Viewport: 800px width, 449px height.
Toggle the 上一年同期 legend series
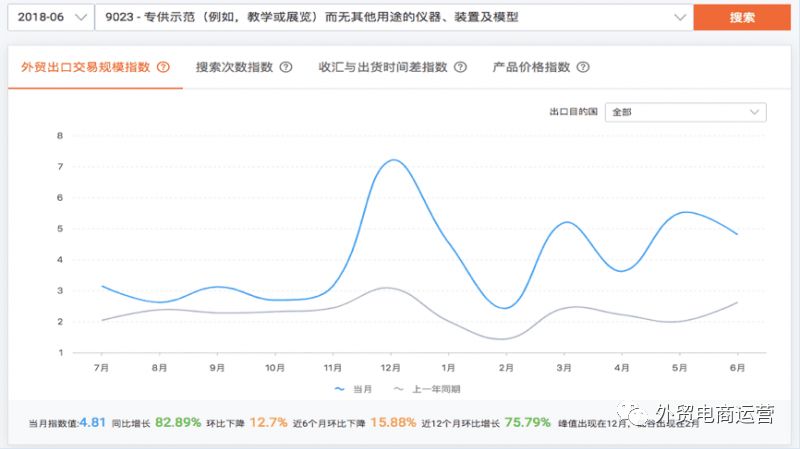[427, 389]
